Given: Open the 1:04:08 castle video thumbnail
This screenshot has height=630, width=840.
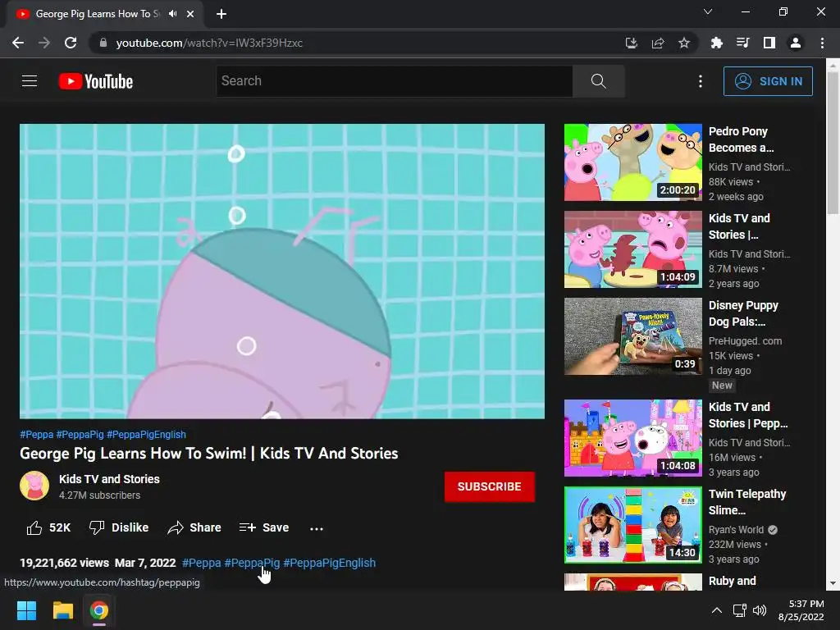Looking at the screenshot, I should [632, 438].
